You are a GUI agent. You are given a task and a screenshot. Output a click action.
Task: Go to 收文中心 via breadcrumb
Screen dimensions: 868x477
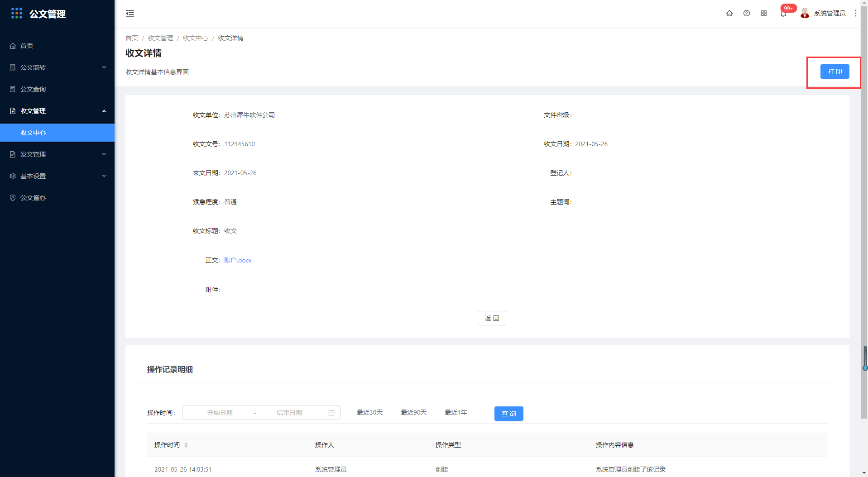[x=196, y=38]
